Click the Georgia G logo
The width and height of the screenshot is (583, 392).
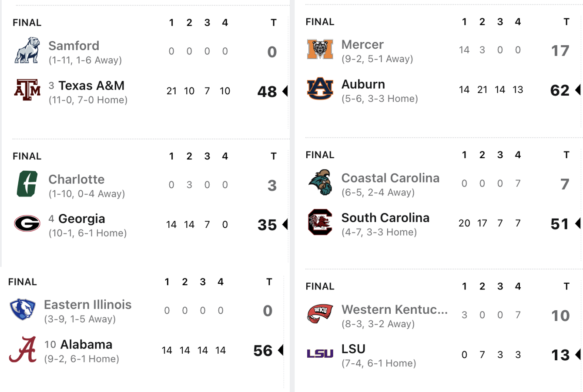coord(27,224)
